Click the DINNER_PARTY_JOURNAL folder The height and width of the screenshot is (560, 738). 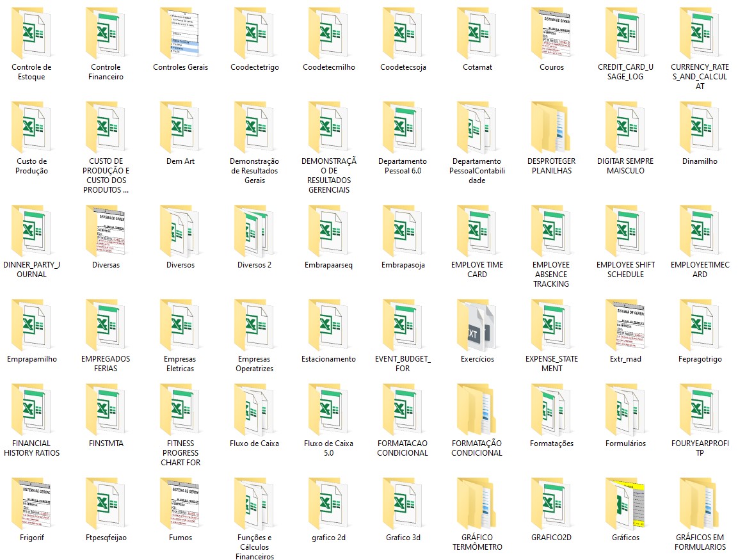[31, 230]
